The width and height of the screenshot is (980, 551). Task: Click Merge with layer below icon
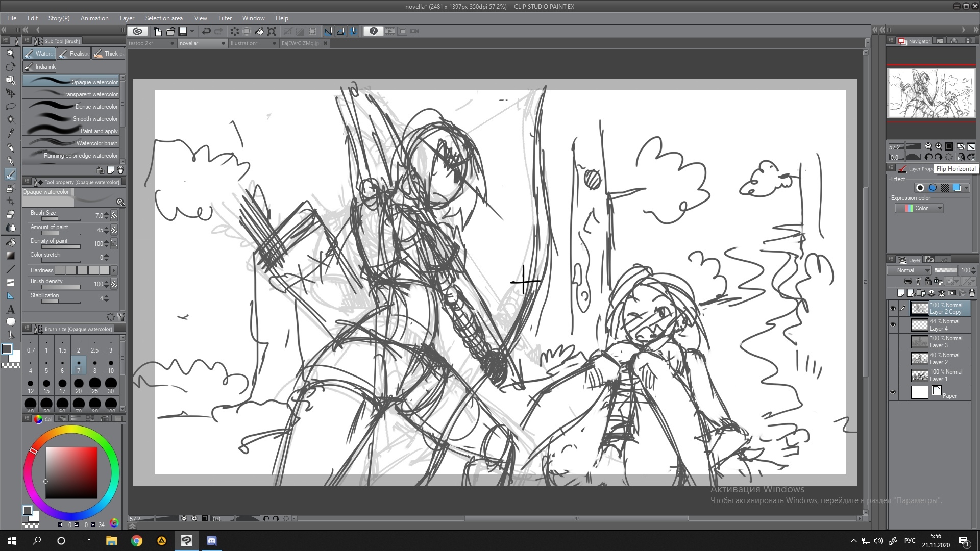941,293
